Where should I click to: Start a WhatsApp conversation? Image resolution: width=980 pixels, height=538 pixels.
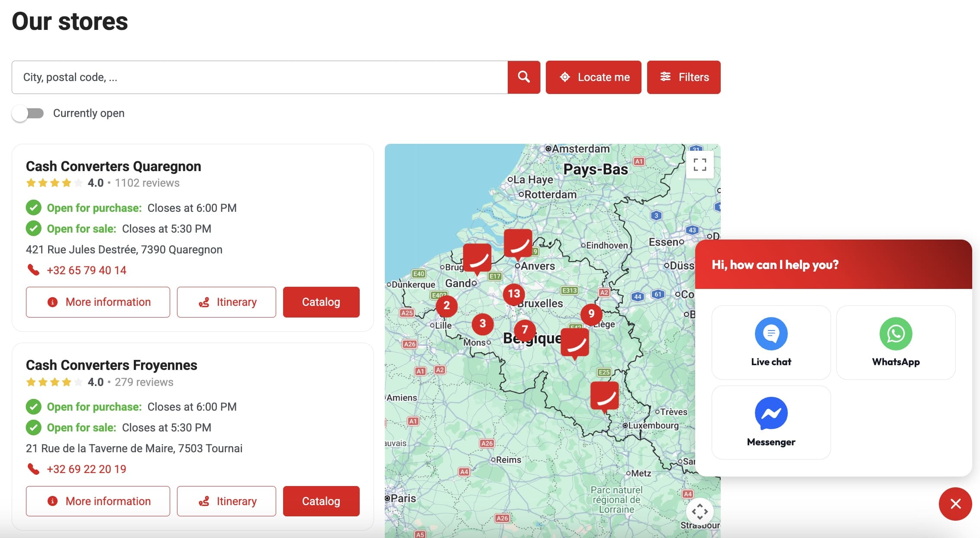click(896, 342)
